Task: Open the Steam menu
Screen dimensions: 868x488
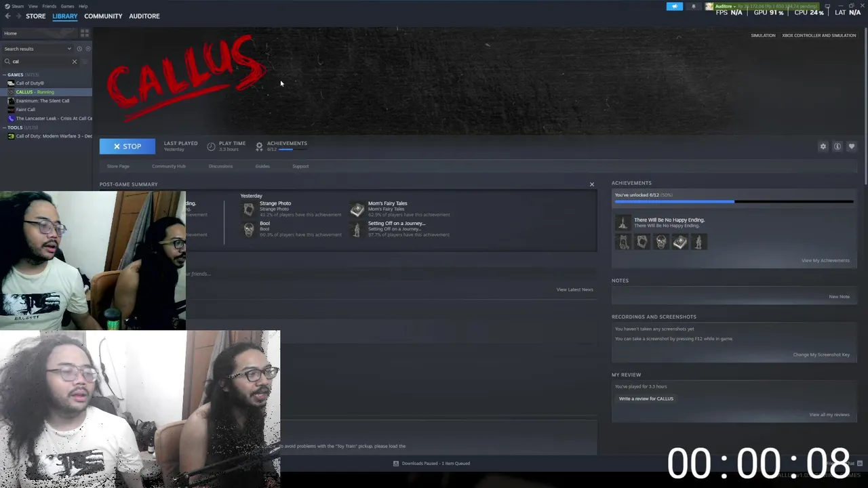Action: pos(15,6)
